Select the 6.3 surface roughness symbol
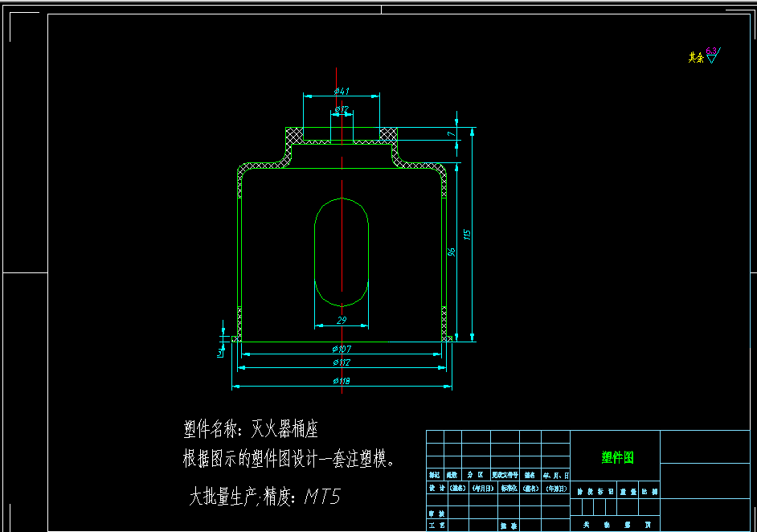 [710, 51]
